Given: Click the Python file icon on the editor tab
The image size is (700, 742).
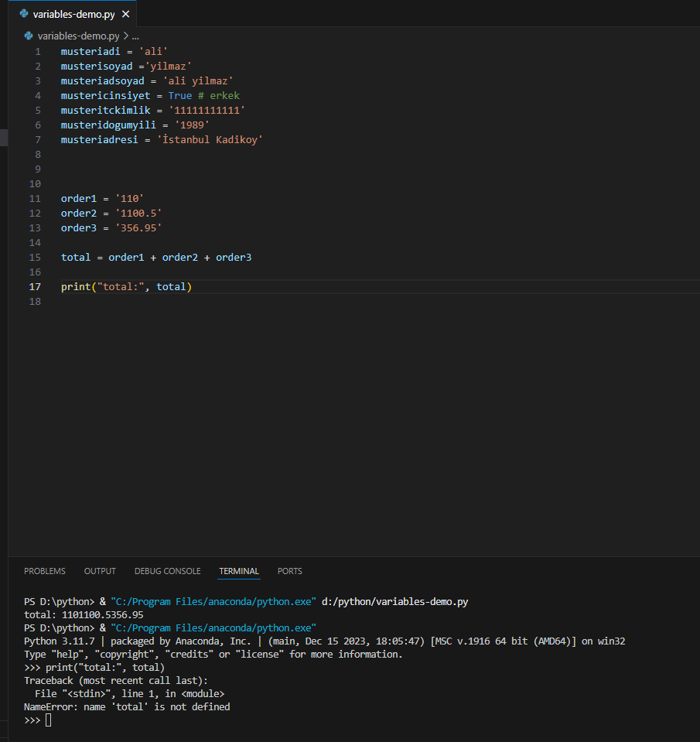Looking at the screenshot, I should click(25, 14).
